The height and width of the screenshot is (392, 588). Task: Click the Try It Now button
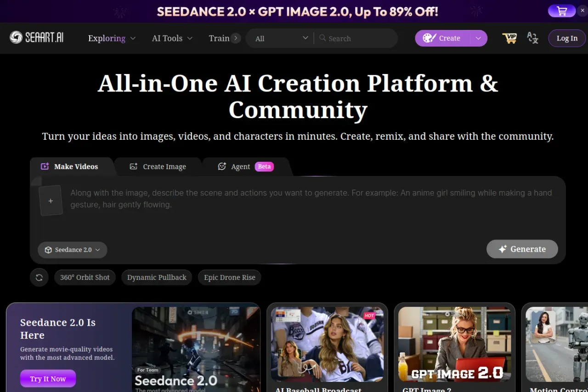pyautogui.click(x=48, y=379)
